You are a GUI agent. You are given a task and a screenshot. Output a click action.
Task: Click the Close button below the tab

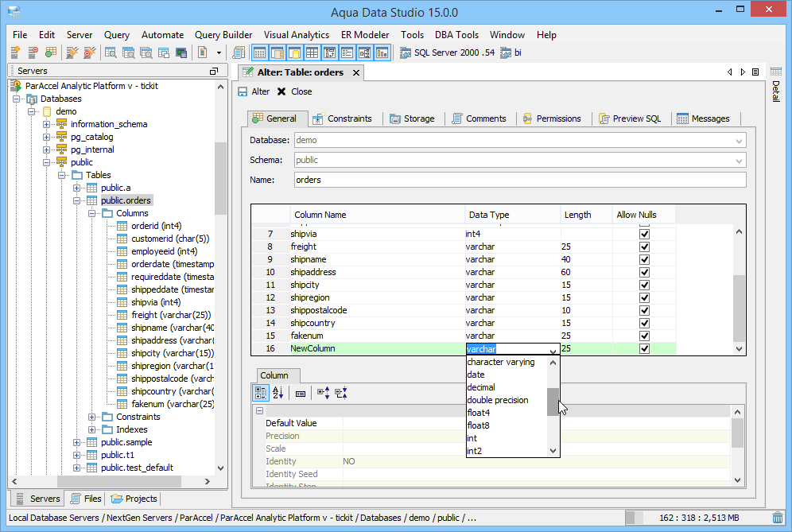point(294,91)
